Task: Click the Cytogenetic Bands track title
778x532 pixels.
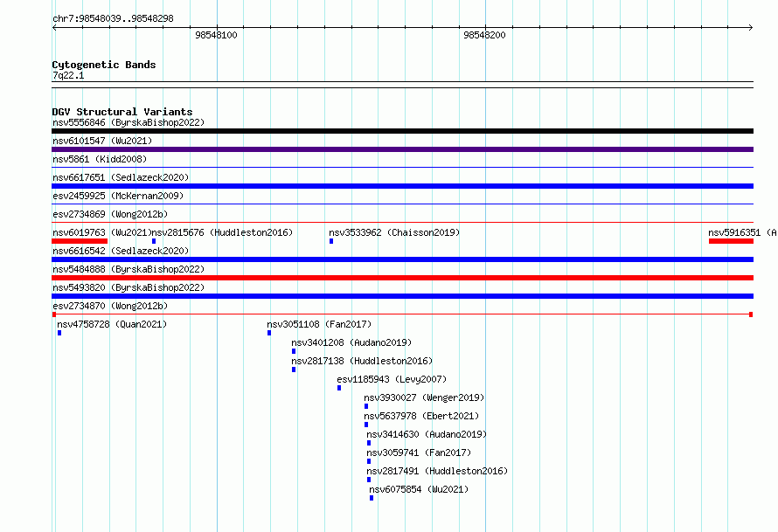Action: coord(104,65)
